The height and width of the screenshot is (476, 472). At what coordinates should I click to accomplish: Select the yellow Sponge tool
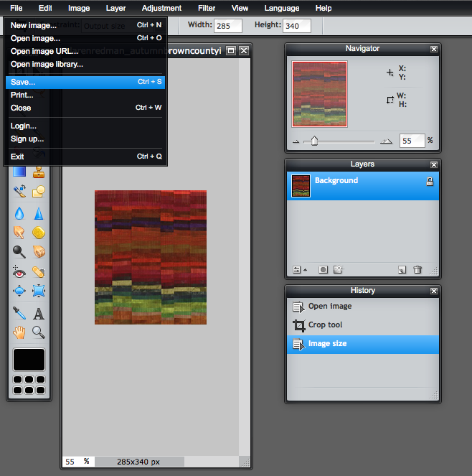click(x=39, y=233)
